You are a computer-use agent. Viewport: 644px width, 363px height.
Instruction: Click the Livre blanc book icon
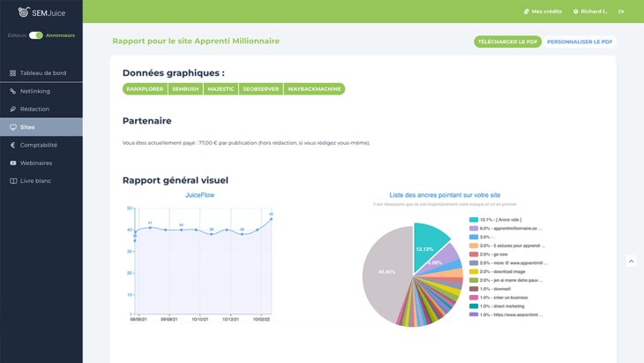(x=13, y=181)
